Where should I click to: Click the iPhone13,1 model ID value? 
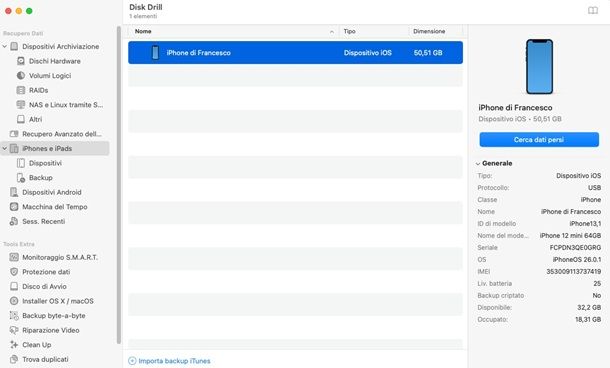[x=585, y=223]
